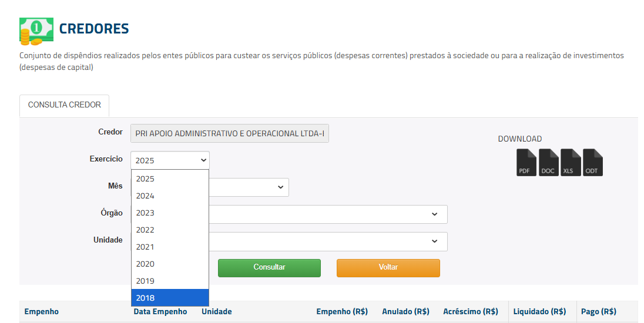Select 2019 in the year list
Image resolution: width=644 pixels, height=323 pixels.
(169, 281)
